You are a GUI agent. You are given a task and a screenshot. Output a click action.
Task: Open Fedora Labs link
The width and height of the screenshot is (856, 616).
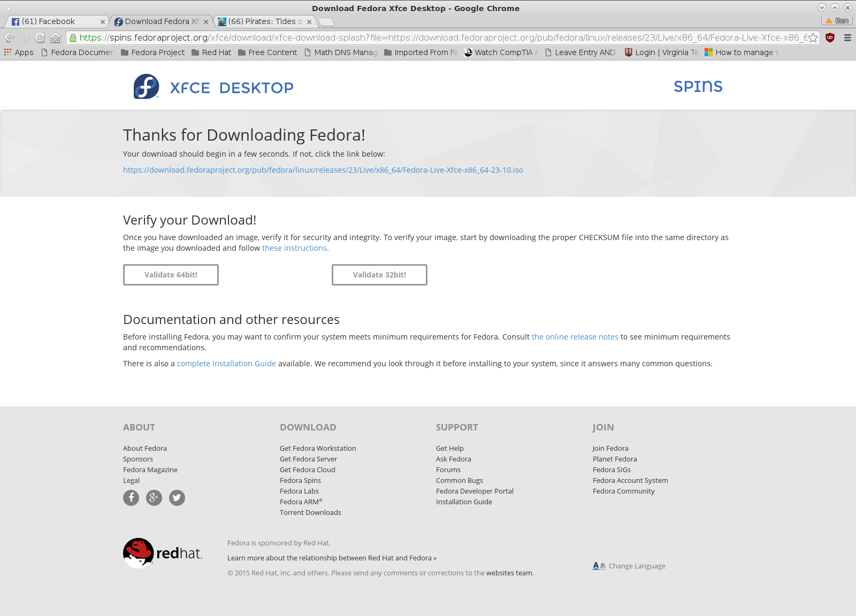click(x=299, y=491)
